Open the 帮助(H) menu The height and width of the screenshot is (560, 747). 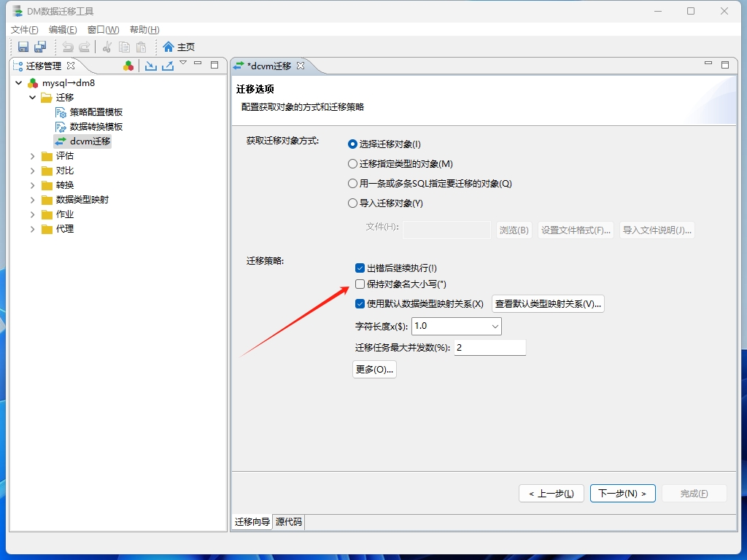pos(144,29)
